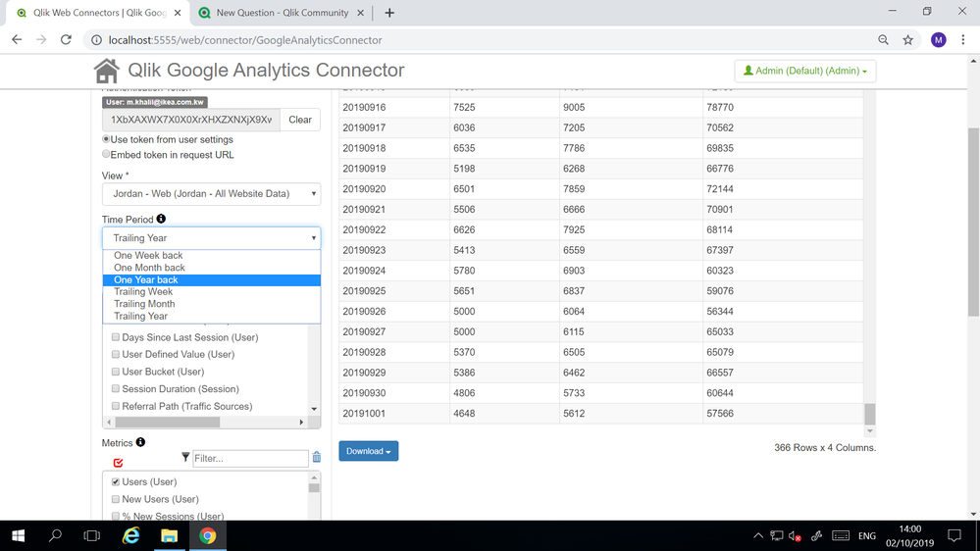Open a new browser tab
The width and height of the screenshot is (980, 551).
pos(389,13)
